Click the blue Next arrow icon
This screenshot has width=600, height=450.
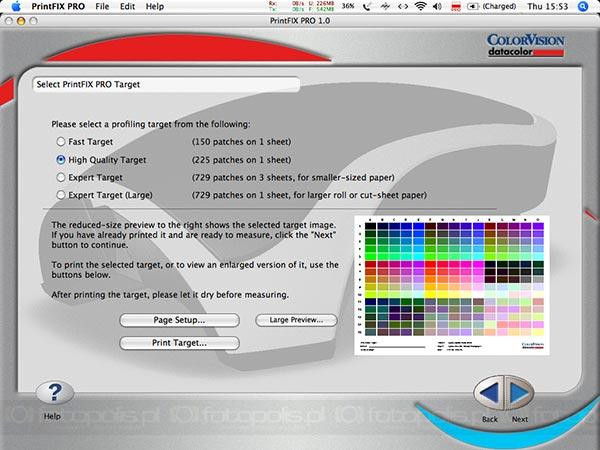[519, 393]
